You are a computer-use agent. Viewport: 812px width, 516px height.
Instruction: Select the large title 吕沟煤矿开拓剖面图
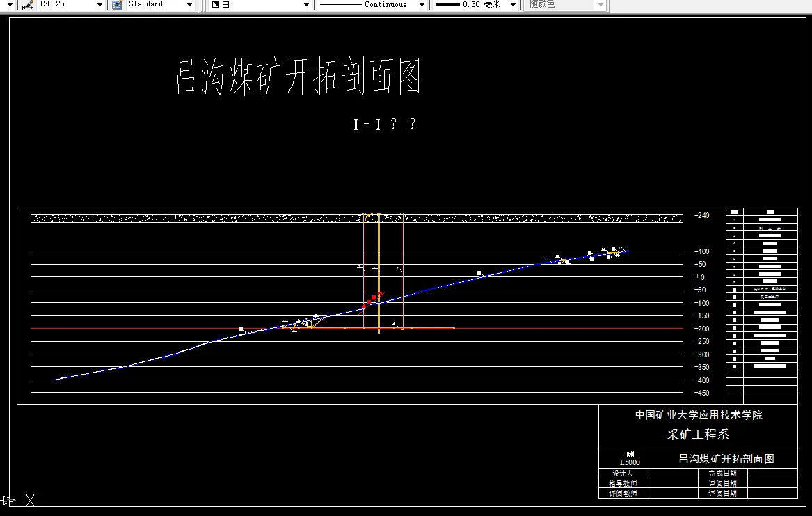point(298,77)
